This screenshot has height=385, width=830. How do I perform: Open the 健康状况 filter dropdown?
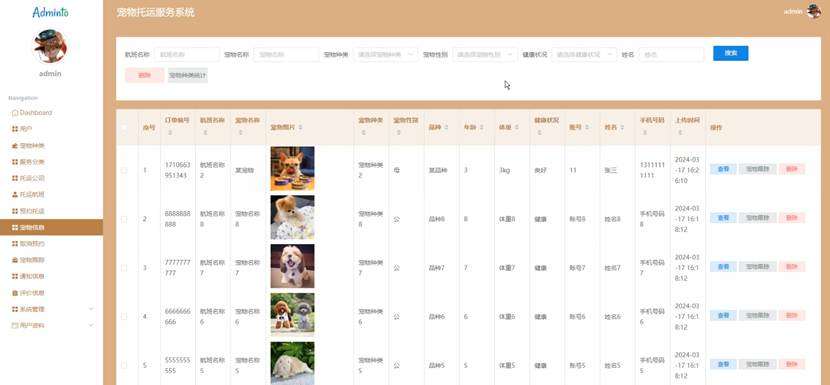tap(584, 54)
